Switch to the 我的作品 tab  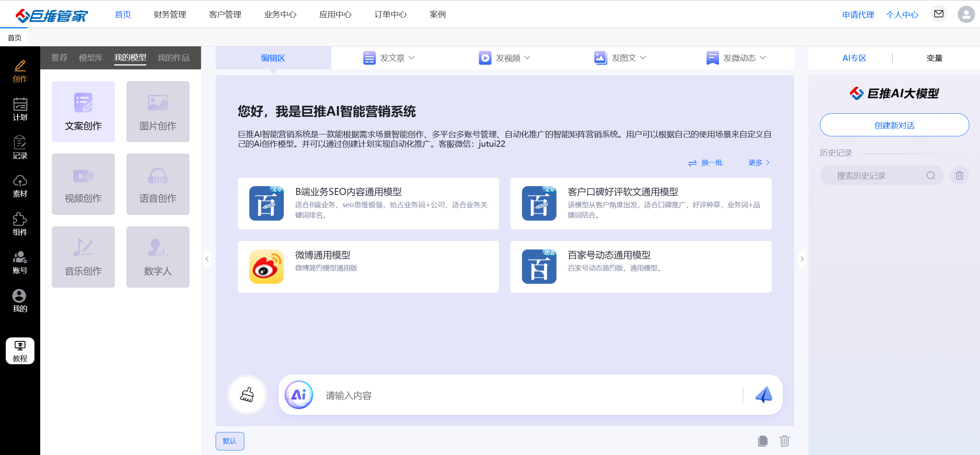click(x=173, y=58)
